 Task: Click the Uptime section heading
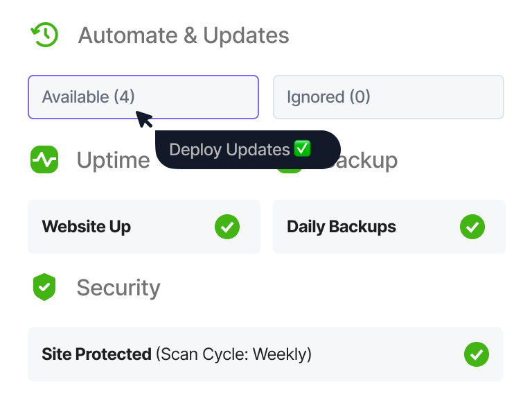[x=113, y=161]
